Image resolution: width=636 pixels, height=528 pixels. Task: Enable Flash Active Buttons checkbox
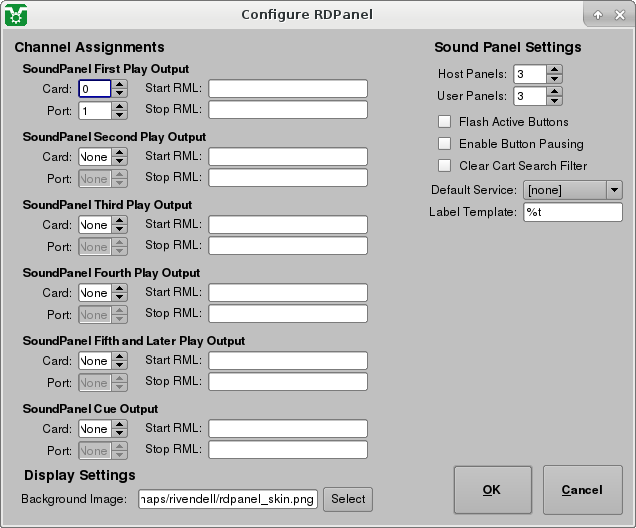[445, 122]
